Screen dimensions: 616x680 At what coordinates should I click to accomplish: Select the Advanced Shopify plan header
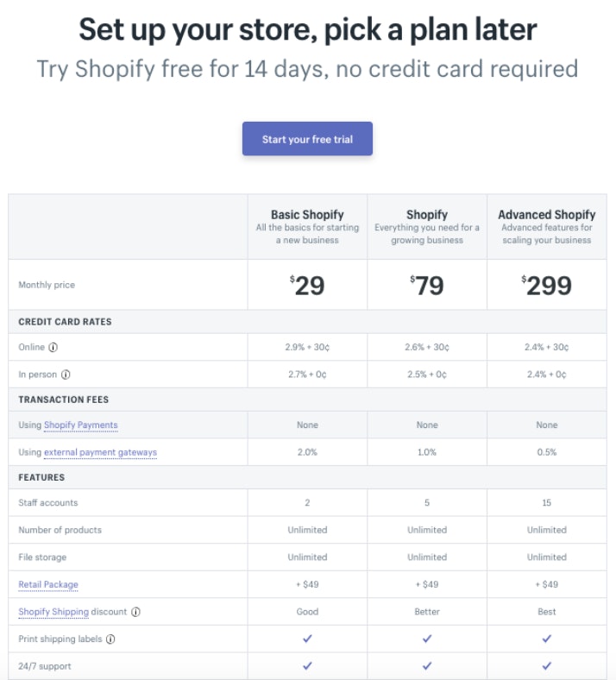pyautogui.click(x=547, y=215)
